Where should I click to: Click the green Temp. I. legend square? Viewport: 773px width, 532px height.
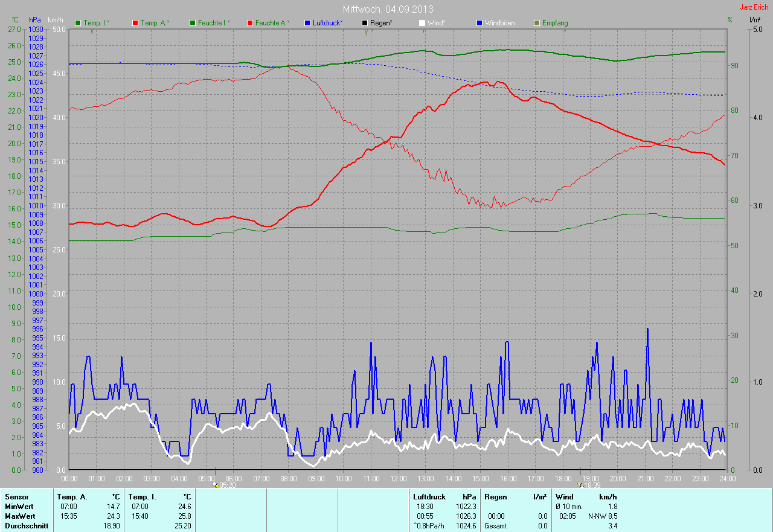click(78, 23)
